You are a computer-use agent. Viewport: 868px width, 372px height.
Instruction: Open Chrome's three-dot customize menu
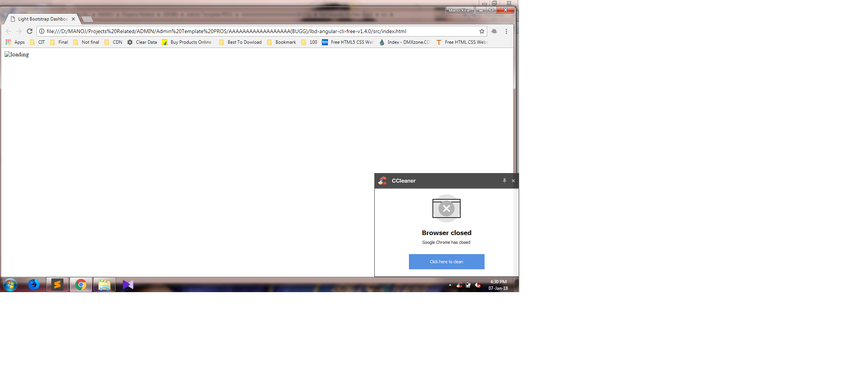click(506, 31)
